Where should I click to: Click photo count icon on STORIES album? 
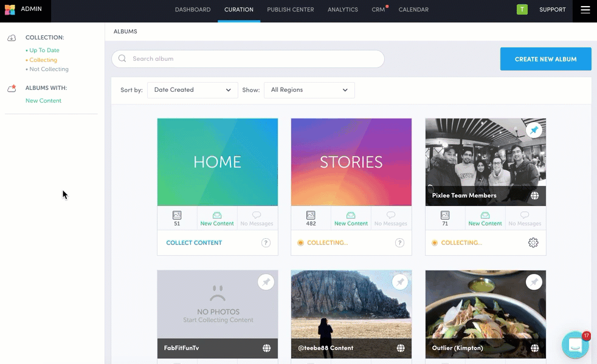(x=311, y=216)
